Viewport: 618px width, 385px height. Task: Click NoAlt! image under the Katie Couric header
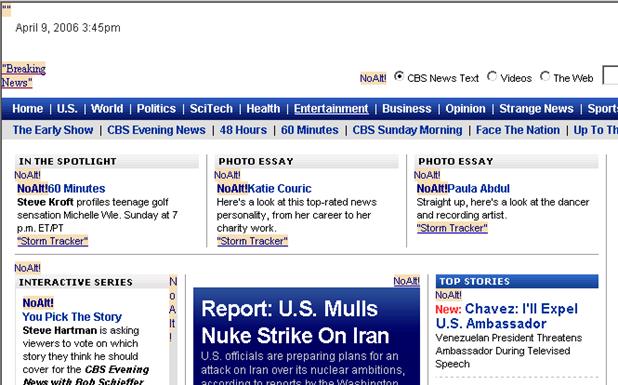[227, 175]
